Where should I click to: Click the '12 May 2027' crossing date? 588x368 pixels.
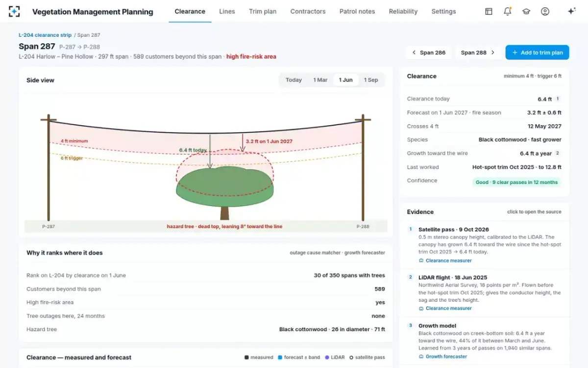544,126
